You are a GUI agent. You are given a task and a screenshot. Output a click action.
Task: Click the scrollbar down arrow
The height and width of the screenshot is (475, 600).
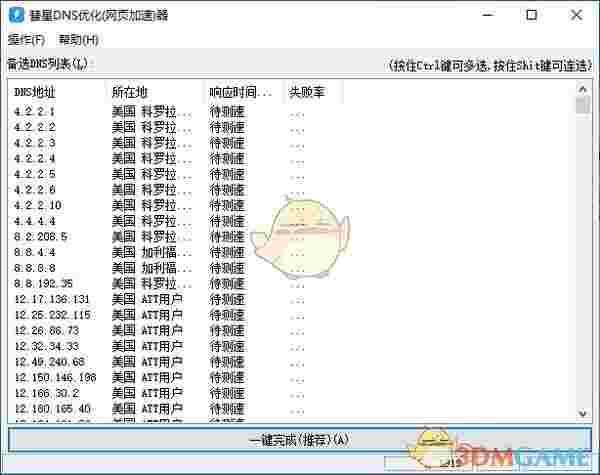[583, 414]
